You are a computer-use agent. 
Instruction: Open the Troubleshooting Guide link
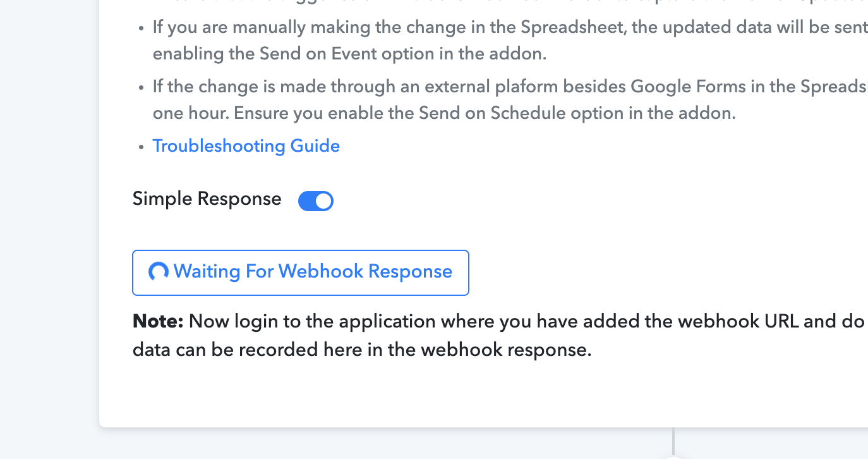(246, 146)
